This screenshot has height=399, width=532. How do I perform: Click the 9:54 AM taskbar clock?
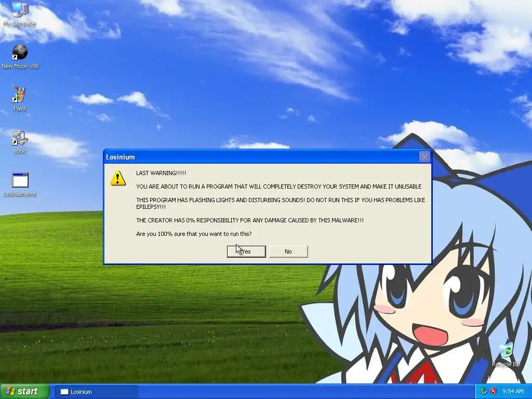click(x=513, y=392)
